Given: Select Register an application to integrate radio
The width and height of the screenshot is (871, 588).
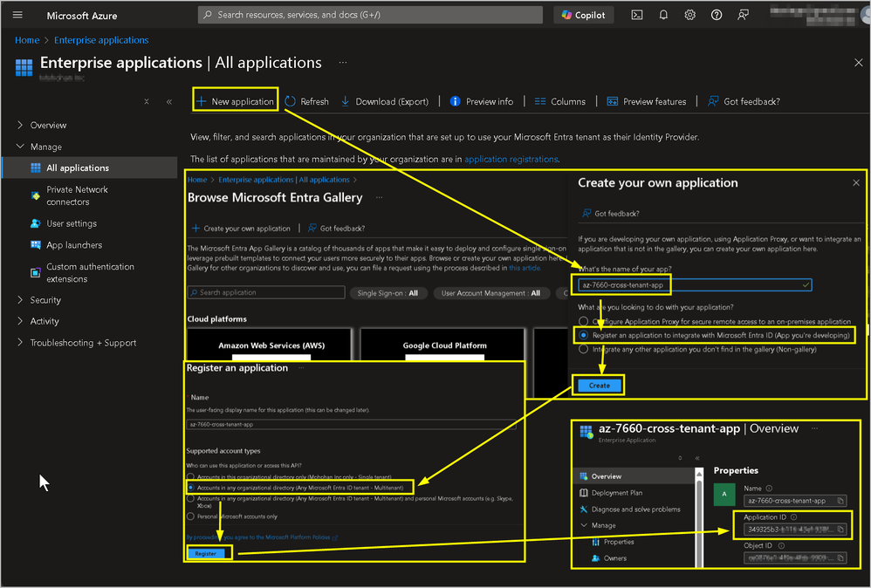Looking at the screenshot, I should click(x=583, y=335).
